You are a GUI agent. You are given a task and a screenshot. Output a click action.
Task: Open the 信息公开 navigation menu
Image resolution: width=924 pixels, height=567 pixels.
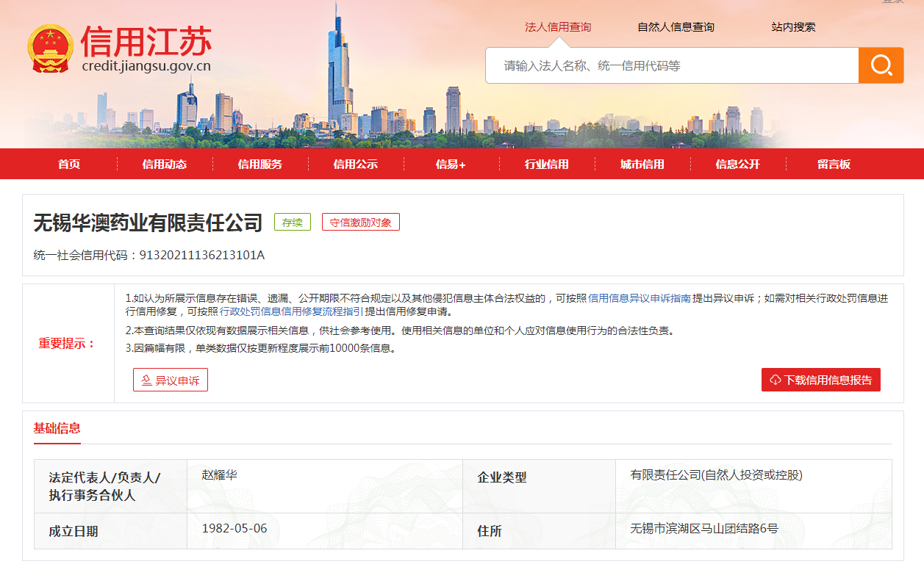(738, 164)
